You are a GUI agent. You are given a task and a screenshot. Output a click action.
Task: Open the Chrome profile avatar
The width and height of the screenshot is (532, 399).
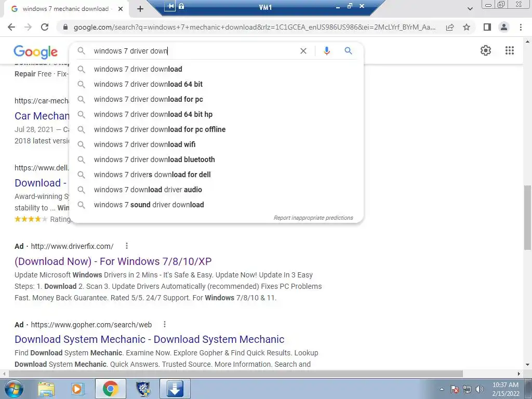tap(504, 27)
